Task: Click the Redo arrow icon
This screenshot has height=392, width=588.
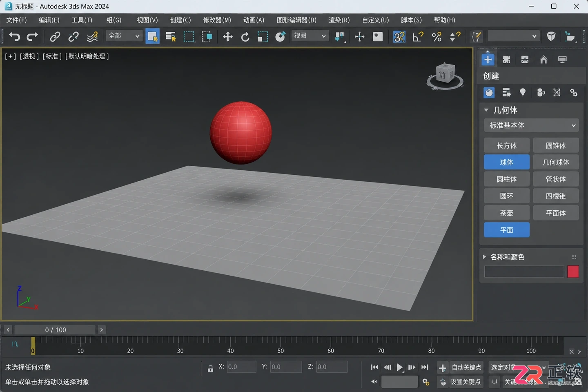Action: pyautogui.click(x=32, y=37)
